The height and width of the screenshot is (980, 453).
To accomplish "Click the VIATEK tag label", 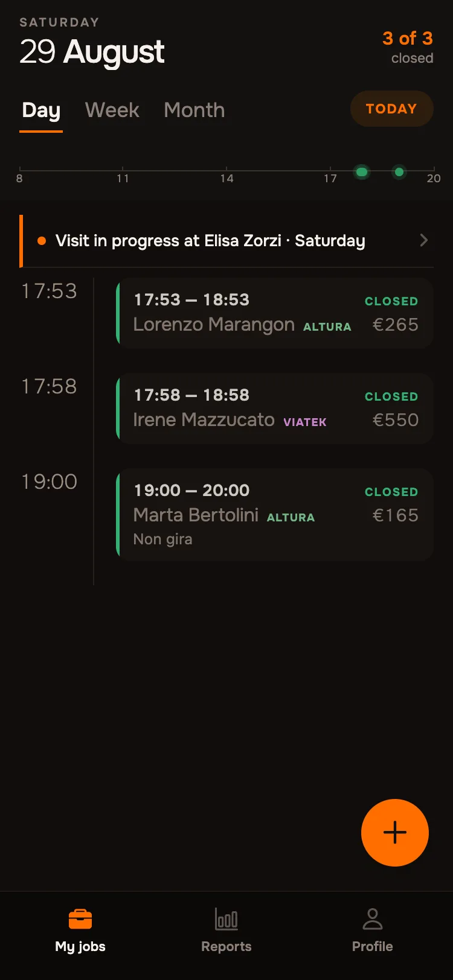I will click(x=305, y=422).
